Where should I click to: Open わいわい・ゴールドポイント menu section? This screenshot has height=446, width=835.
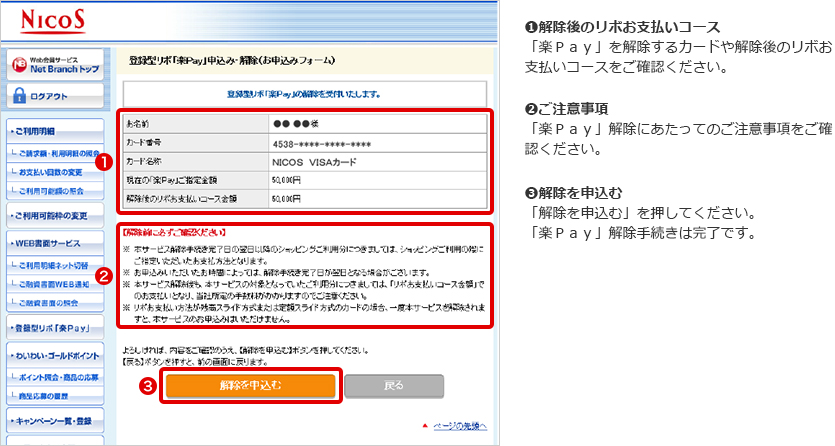coord(55,355)
